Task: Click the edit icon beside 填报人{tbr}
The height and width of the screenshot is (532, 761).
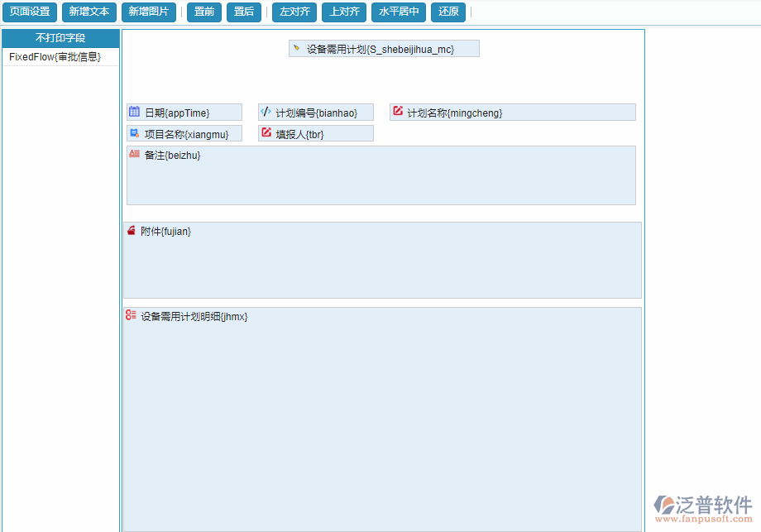Action: 267,132
